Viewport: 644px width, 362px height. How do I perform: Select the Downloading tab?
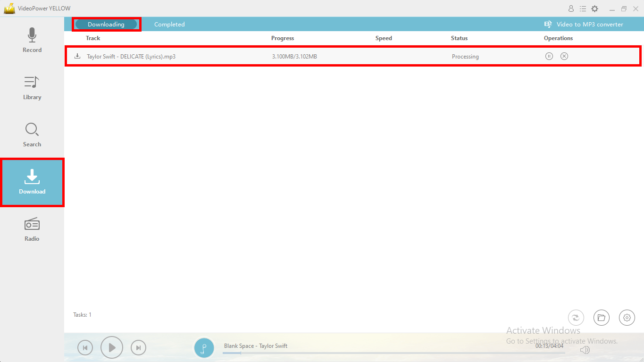tap(107, 24)
